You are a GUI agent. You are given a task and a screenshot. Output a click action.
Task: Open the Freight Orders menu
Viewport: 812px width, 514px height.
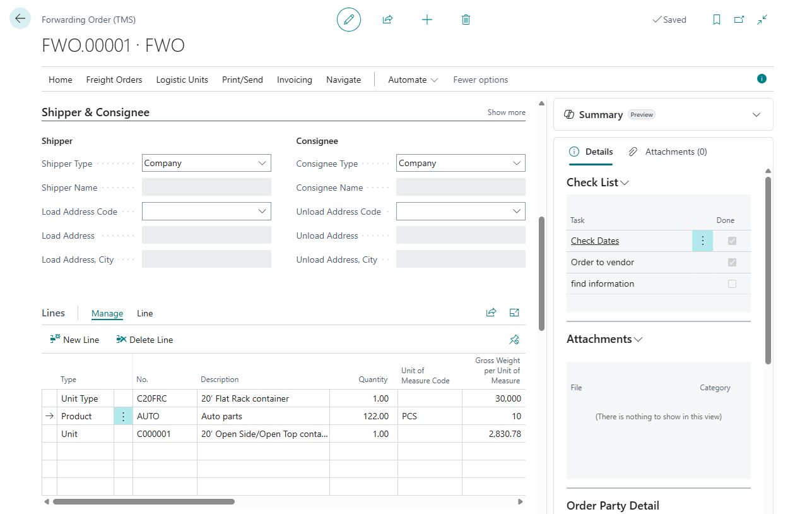[x=114, y=80]
